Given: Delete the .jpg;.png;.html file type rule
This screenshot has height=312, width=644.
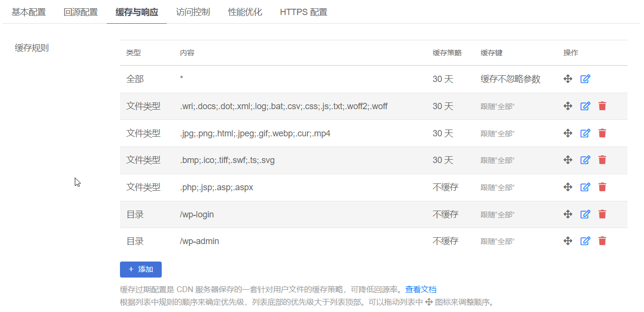Looking at the screenshot, I should (602, 133).
